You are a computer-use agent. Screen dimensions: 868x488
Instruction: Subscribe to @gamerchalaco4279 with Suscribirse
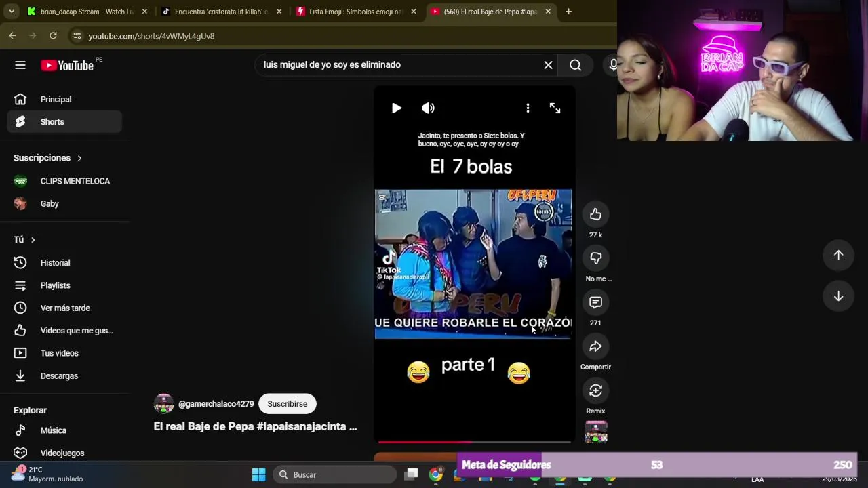pyautogui.click(x=287, y=404)
